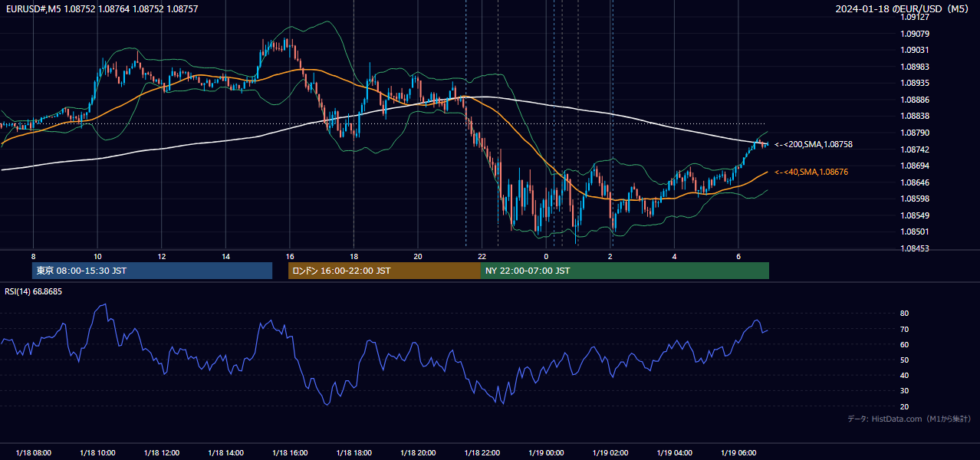Click price axis value 1.08838

915,116
